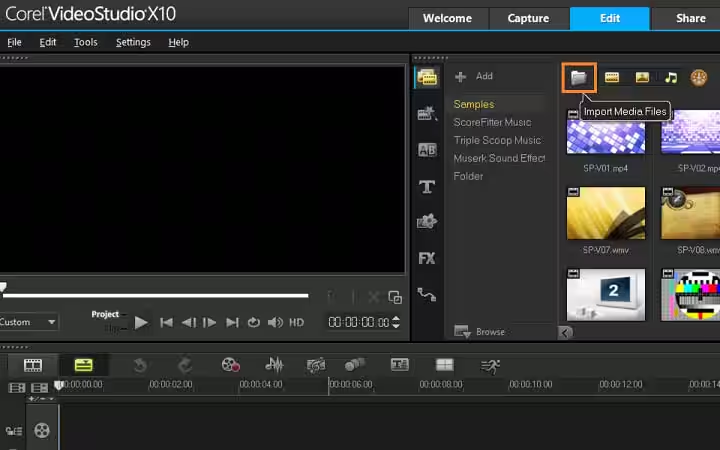Switch to the Capture tab
The width and height of the screenshot is (720, 450).
click(x=528, y=18)
